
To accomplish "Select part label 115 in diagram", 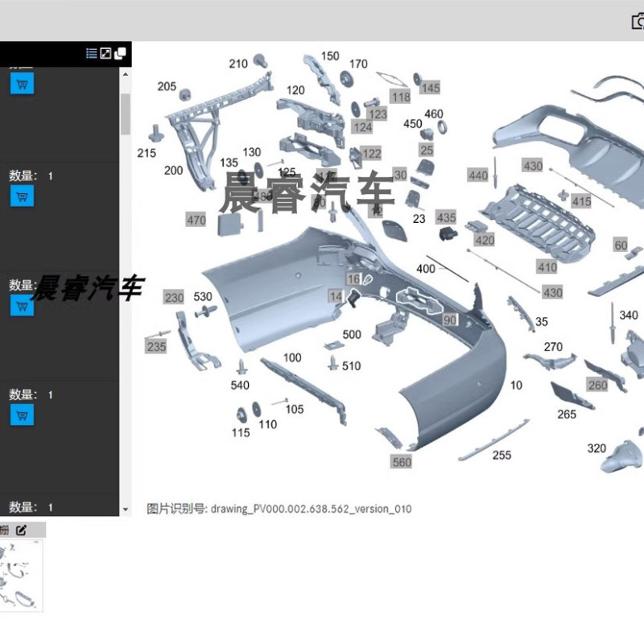I will [241, 432].
